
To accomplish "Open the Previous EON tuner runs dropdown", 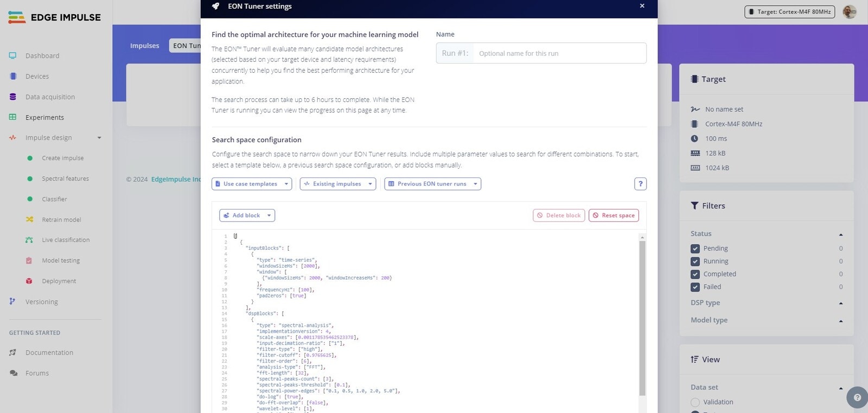I will [432, 184].
